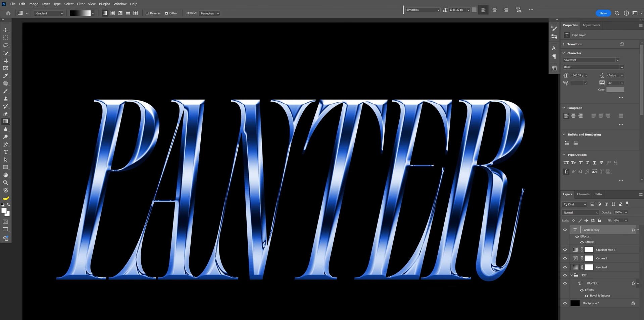Open the Method Perceptual dropdown
The image size is (644, 320).
(209, 13)
